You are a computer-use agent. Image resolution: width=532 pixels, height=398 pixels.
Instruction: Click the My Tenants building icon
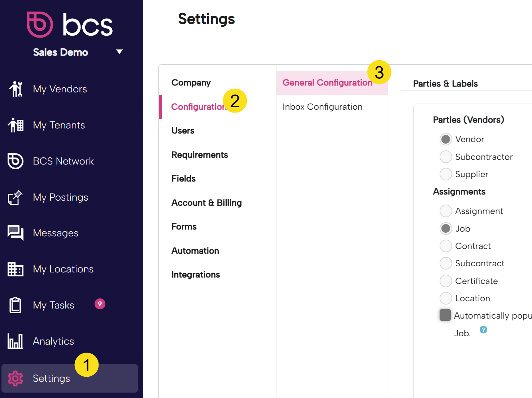tap(16, 125)
